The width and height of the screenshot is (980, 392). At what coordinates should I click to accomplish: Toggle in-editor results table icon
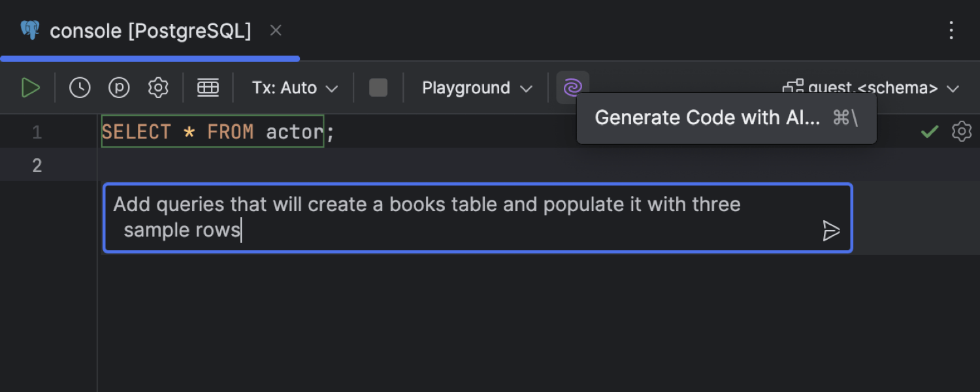tap(208, 88)
